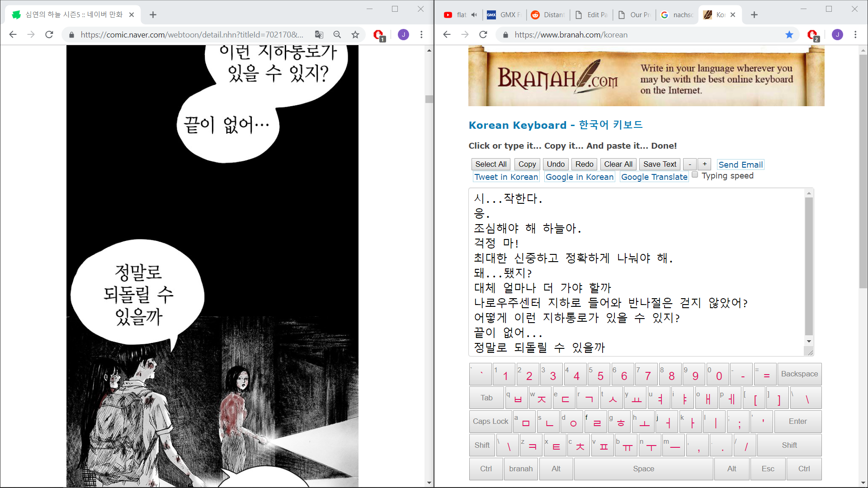Screen dimensions: 868x488
Task: Reload the Naver comic page
Action: click(49, 35)
